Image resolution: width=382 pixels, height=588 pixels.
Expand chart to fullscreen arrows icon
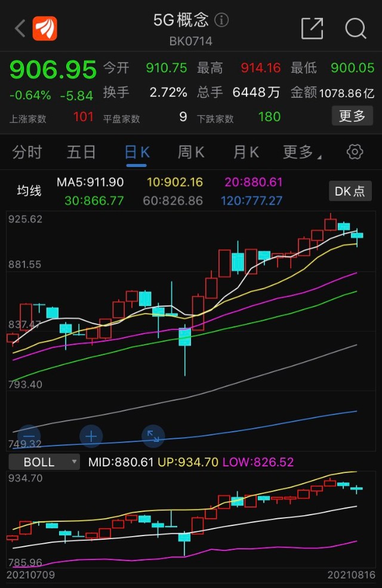[x=153, y=437]
